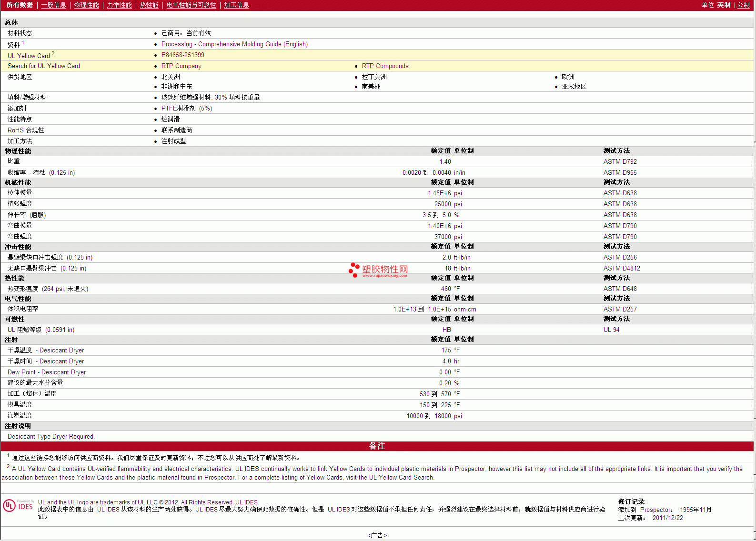Click the 拉丁美洲 region entry
This screenshot has height=541, width=756.
coord(374,77)
